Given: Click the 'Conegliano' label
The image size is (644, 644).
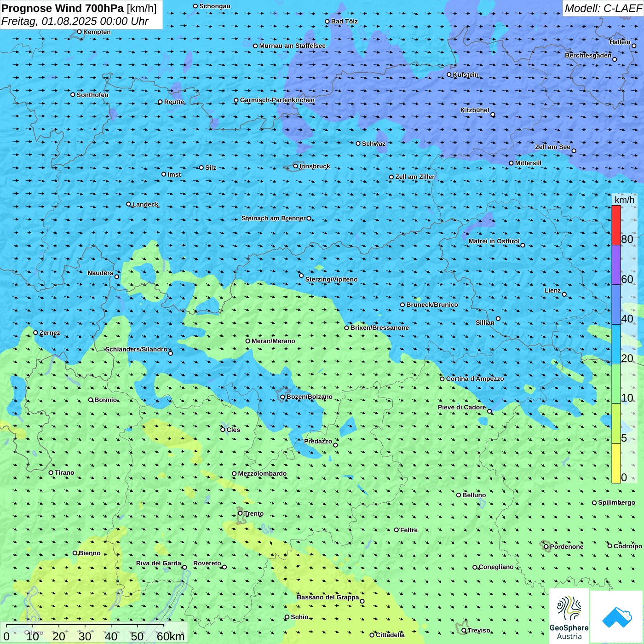Looking at the screenshot, I should click(496, 567).
